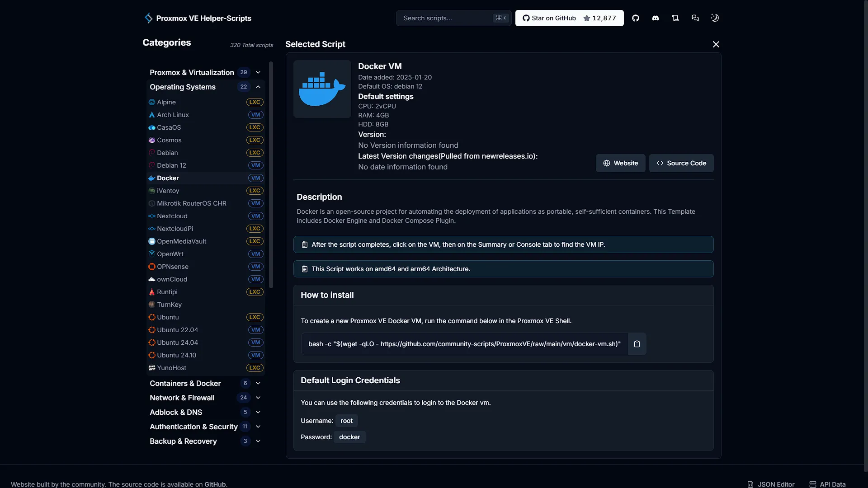
Task: Open the OPNsense script entry
Action: [x=206, y=267]
